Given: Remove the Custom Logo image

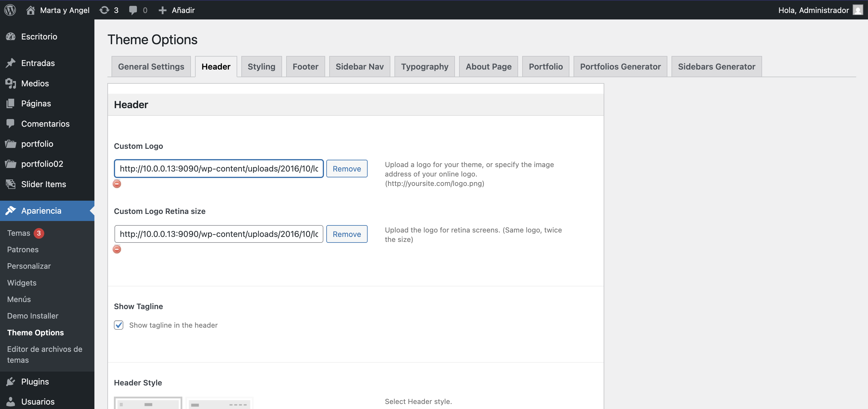Looking at the screenshot, I should pos(346,169).
